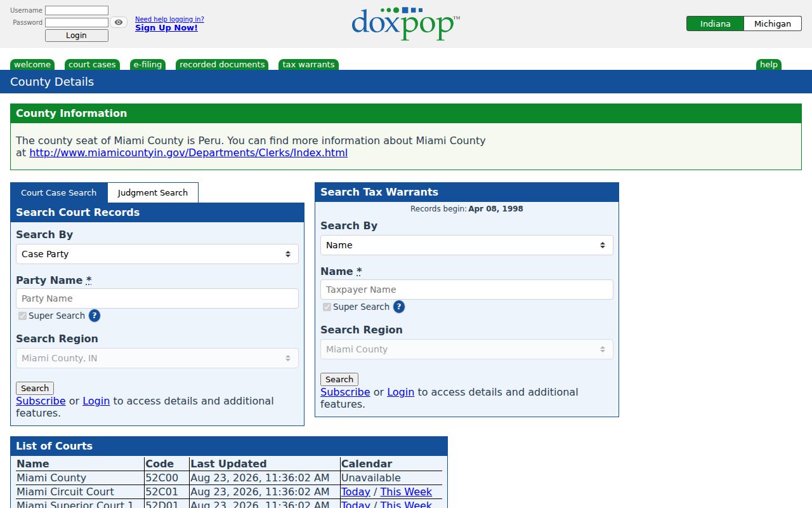Open Super Search help under Taxpayer Name

pyautogui.click(x=398, y=307)
